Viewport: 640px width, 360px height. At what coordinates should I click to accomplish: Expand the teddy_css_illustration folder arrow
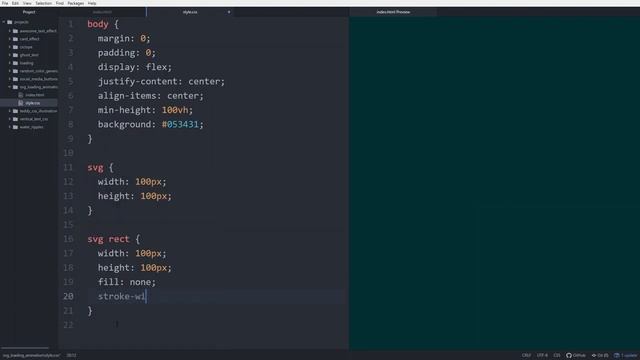[10, 111]
